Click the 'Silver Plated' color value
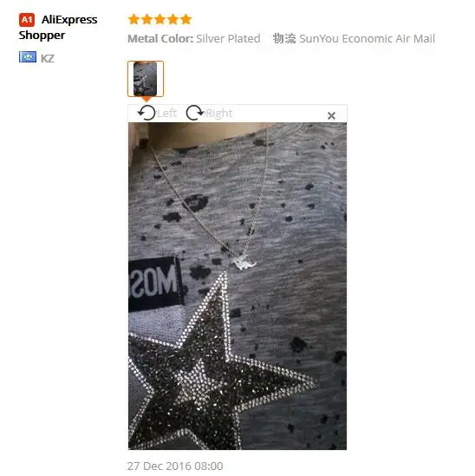This screenshot has height=476, width=475. [228, 39]
